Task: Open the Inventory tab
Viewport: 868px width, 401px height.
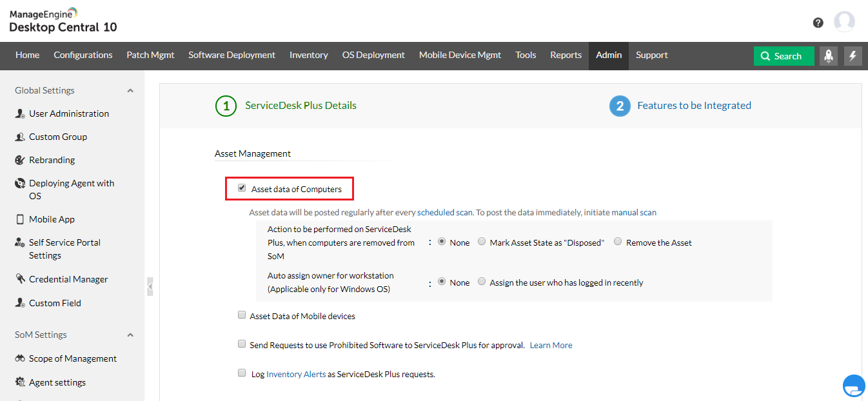Action: (309, 55)
